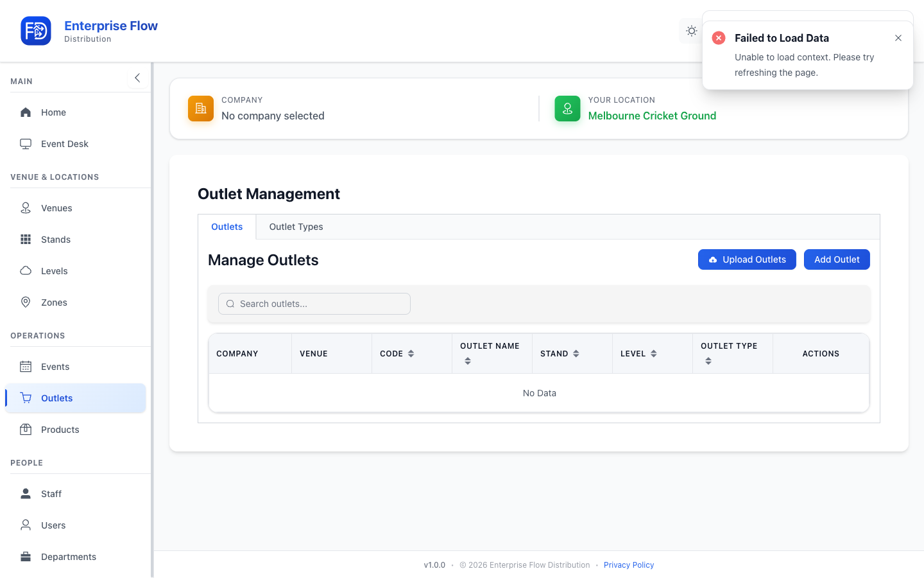
Task: Select the Outlets tab
Action: tap(227, 227)
